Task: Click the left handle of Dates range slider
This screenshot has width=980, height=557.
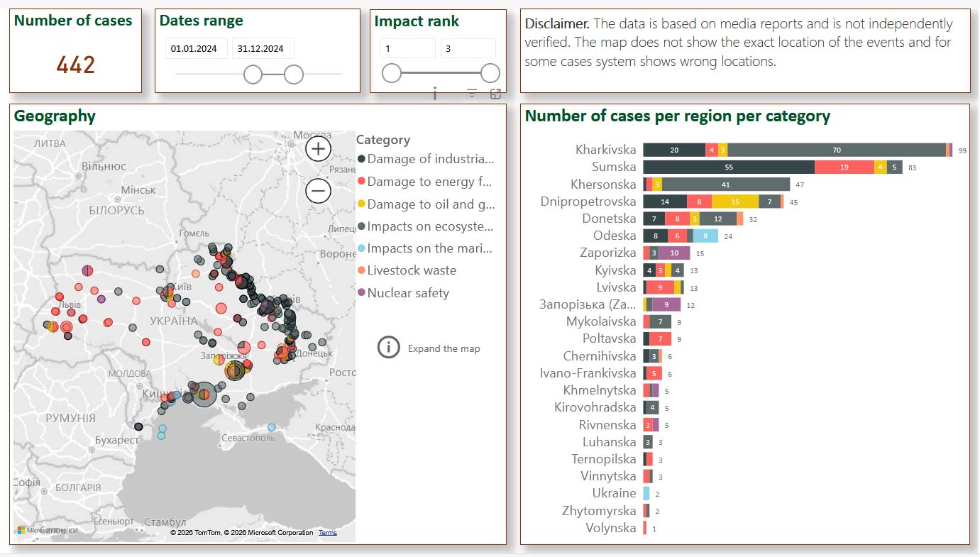Action: coord(253,74)
